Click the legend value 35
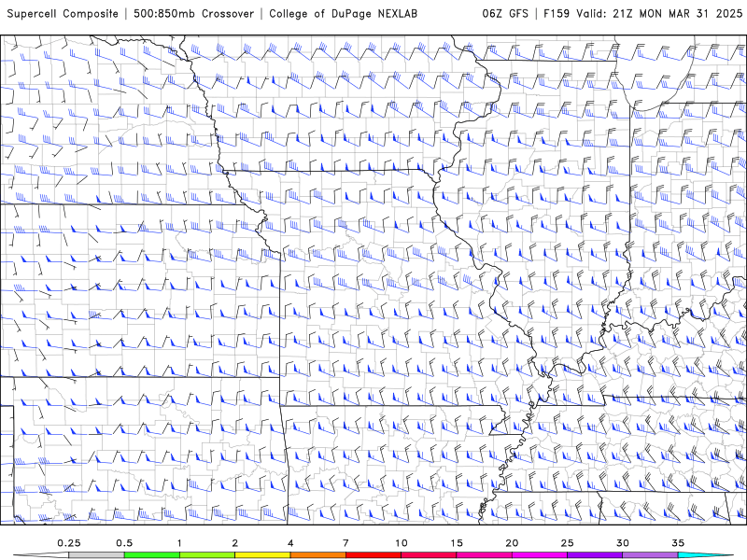 point(678,543)
